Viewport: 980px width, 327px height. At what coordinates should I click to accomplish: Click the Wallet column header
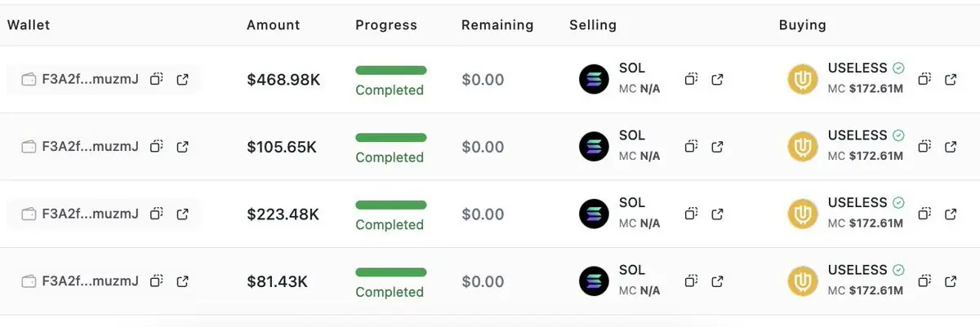tap(29, 25)
